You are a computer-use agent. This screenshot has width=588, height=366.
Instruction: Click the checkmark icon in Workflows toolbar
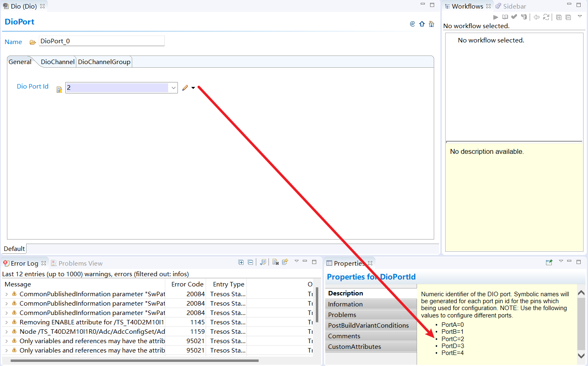coord(514,17)
